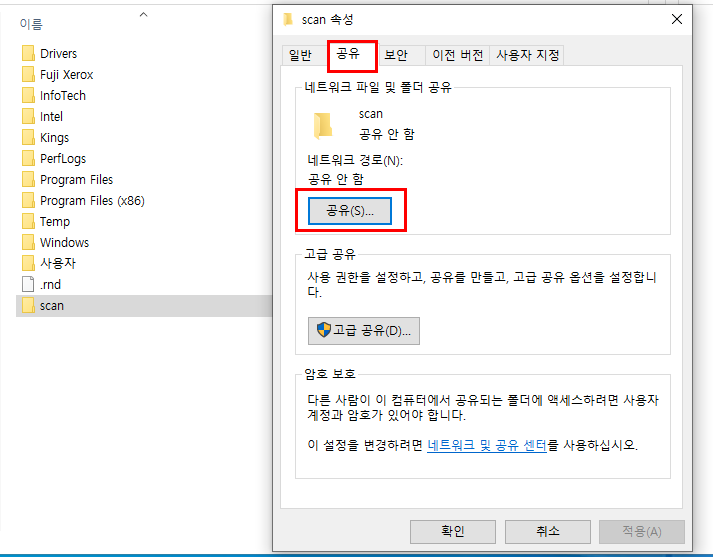Select the Kings folder icon
Screen dimensions: 713x557
click(28, 137)
